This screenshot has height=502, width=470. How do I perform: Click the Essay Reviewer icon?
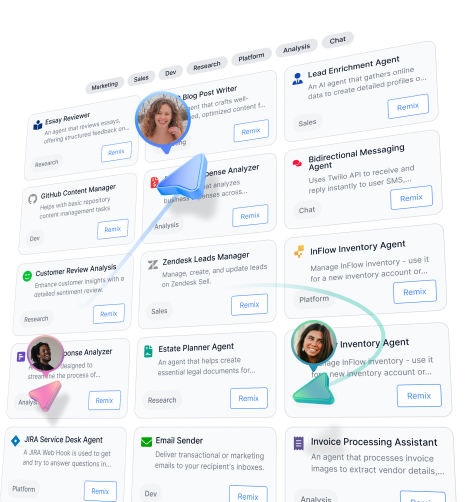click(x=38, y=125)
